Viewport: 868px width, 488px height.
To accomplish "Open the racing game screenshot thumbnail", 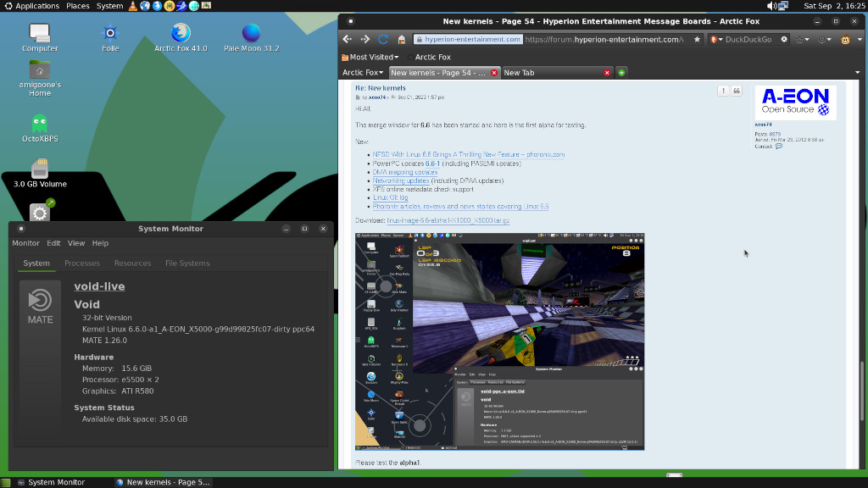I will (499, 341).
